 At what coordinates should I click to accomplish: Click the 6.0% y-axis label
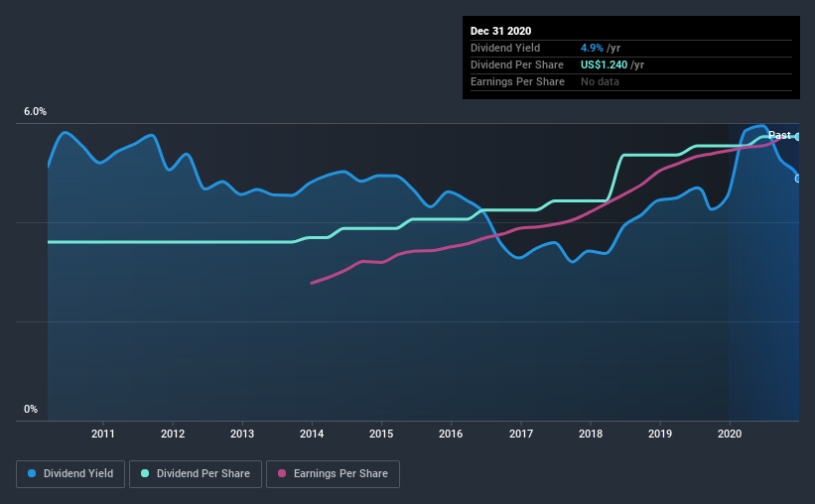click(35, 112)
